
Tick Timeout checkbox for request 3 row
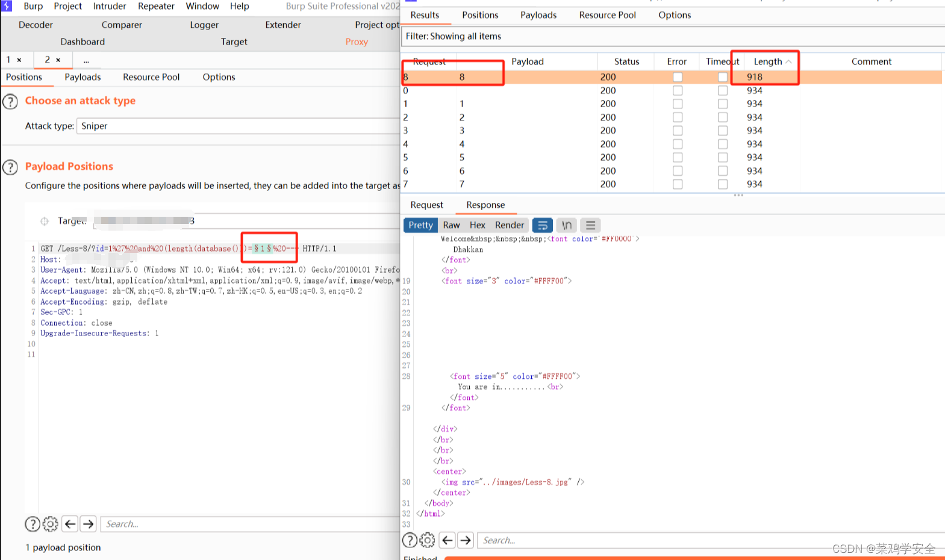click(723, 131)
